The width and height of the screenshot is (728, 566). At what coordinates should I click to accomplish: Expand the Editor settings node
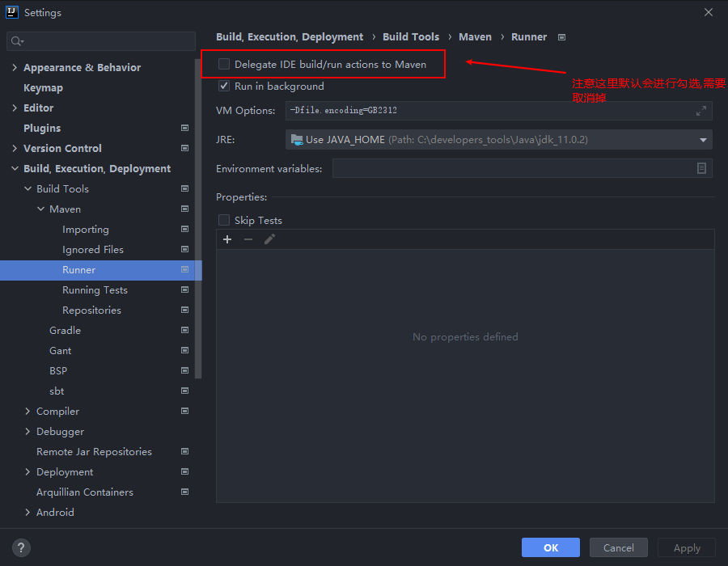click(x=15, y=108)
